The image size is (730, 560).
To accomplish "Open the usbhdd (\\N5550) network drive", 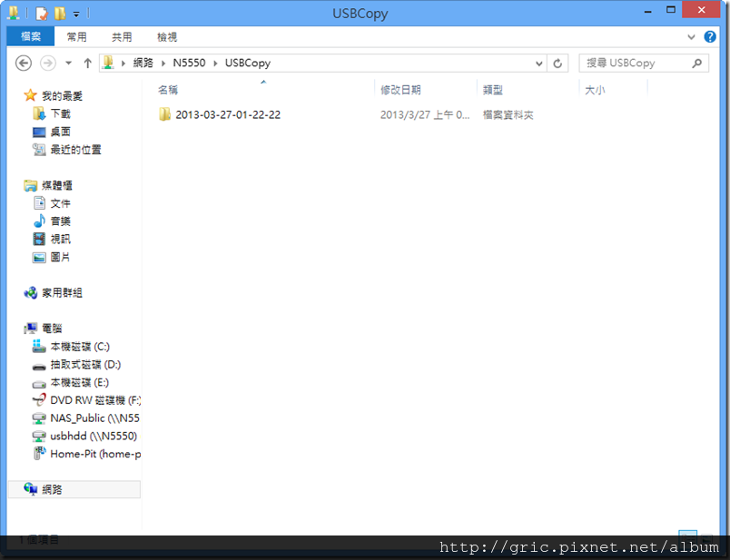I will (x=94, y=437).
